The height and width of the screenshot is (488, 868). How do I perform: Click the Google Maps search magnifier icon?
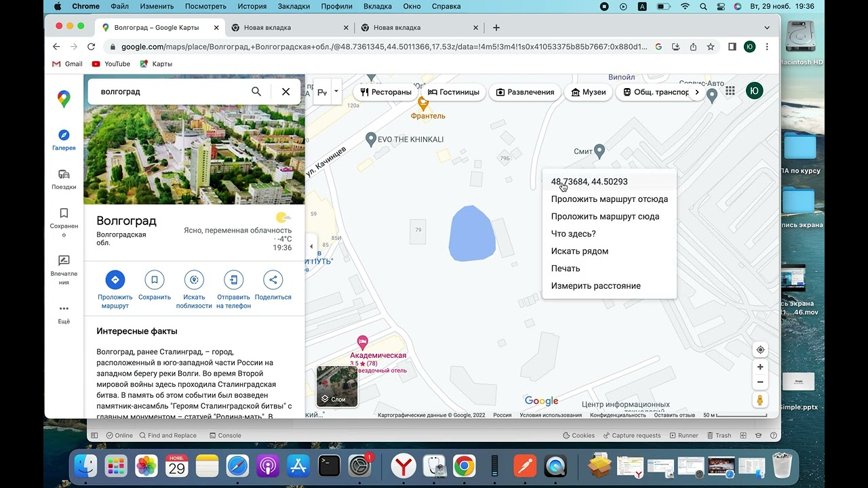[256, 91]
